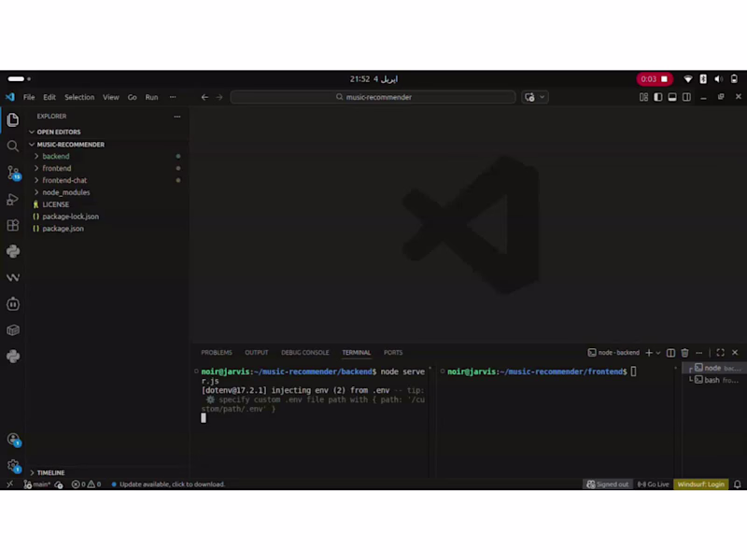
Task: Open the Selection menu
Action: click(x=79, y=97)
